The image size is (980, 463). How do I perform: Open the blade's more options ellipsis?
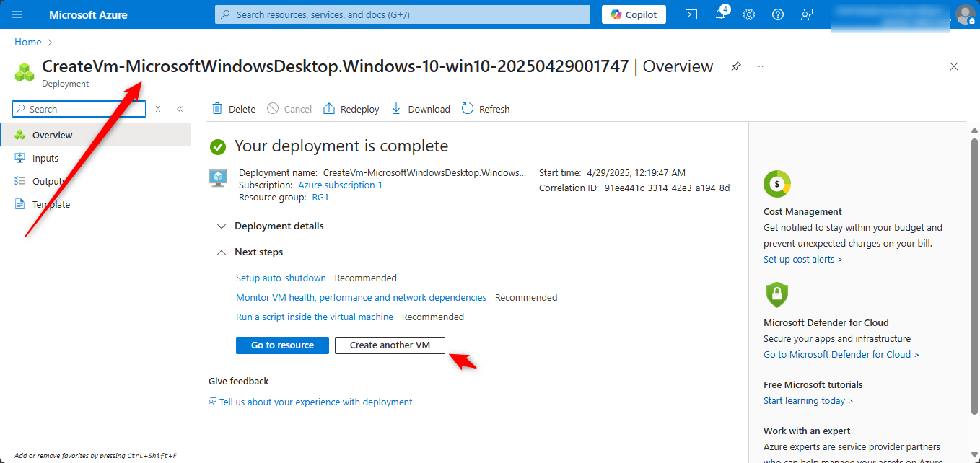pyautogui.click(x=759, y=66)
